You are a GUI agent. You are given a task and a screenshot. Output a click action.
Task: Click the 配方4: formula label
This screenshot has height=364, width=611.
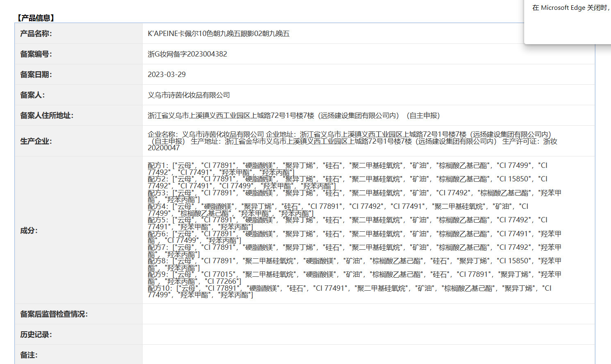pos(159,206)
